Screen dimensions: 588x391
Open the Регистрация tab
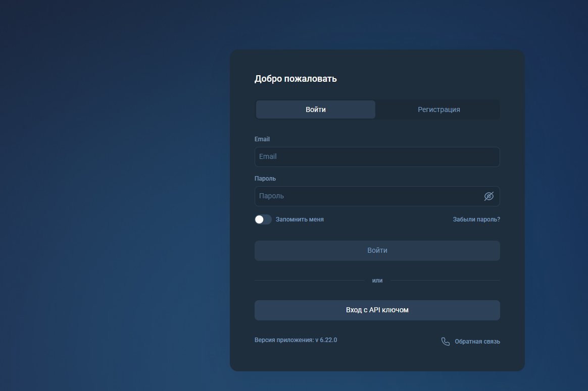(x=439, y=109)
